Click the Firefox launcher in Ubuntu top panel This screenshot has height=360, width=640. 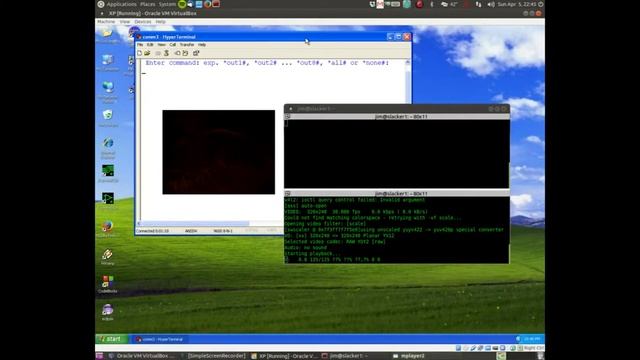click(x=207, y=4)
